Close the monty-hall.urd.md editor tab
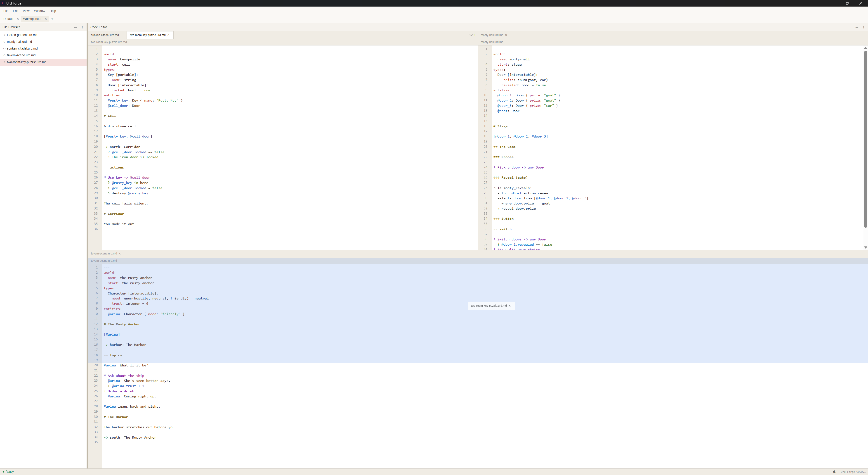The image size is (868, 475). [506, 35]
